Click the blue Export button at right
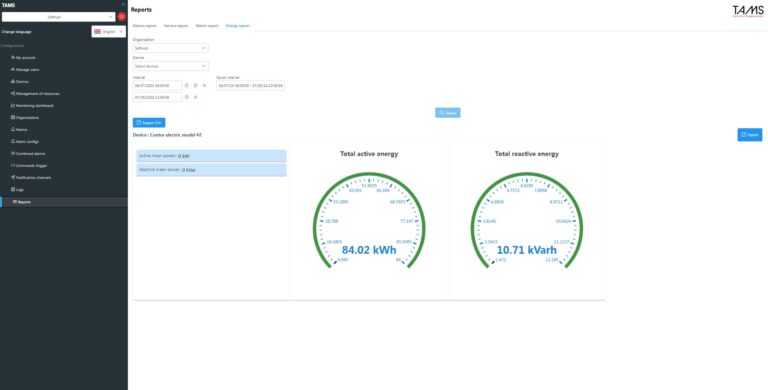 [750, 135]
